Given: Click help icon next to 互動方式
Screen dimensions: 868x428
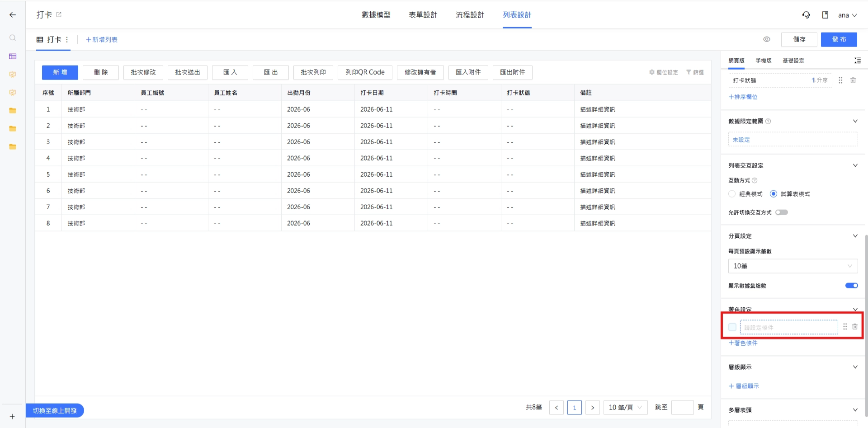Looking at the screenshot, I should (x=755, y=180).
